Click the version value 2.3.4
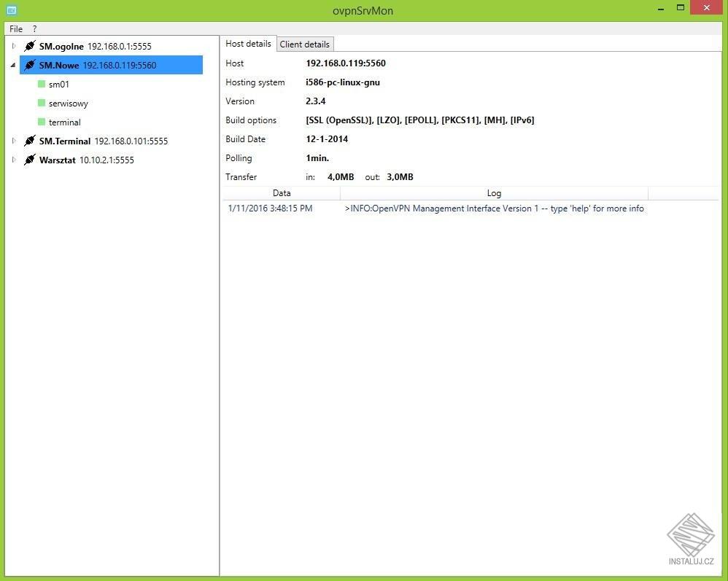This screenshot has height=581, width=728. tap(315, 101)
